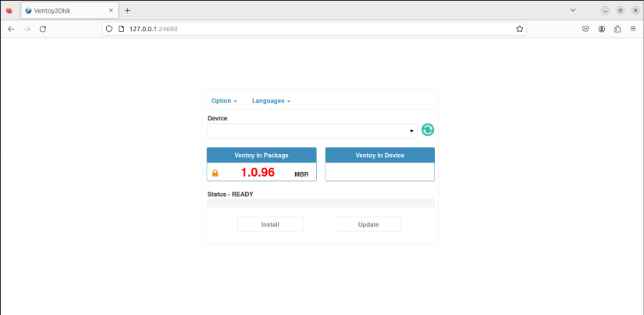Click the 127.0.0.1:24680 address bar
This screenshot has width=644, height=315.
click(315, 29)
